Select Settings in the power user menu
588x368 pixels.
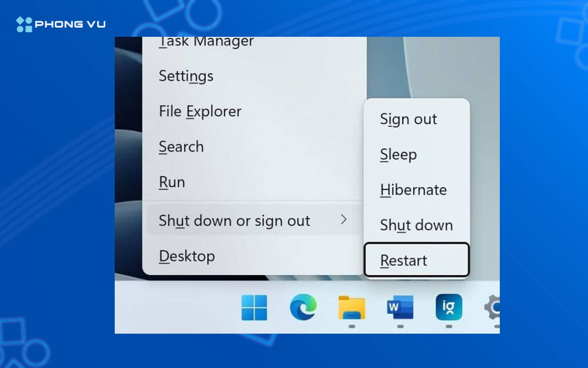point(186,76)
